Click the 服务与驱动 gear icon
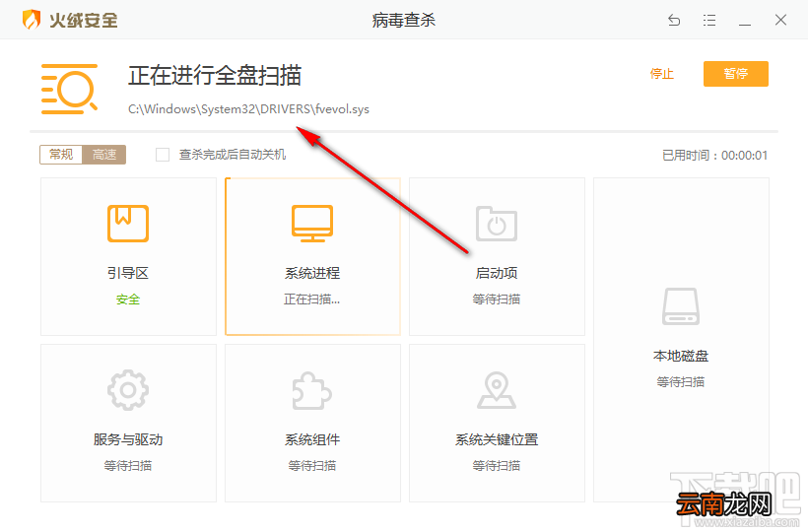Screen dimensions: 808x532 click(128, 390)
